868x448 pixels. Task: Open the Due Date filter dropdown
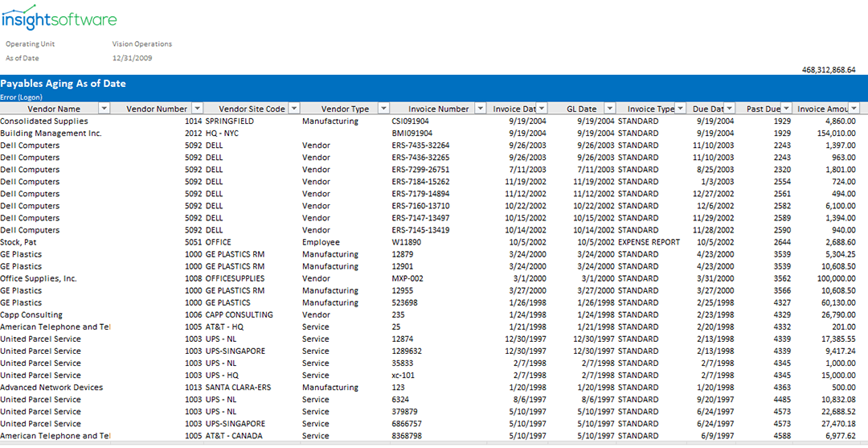pyautogui.click(x=730, y=109)
